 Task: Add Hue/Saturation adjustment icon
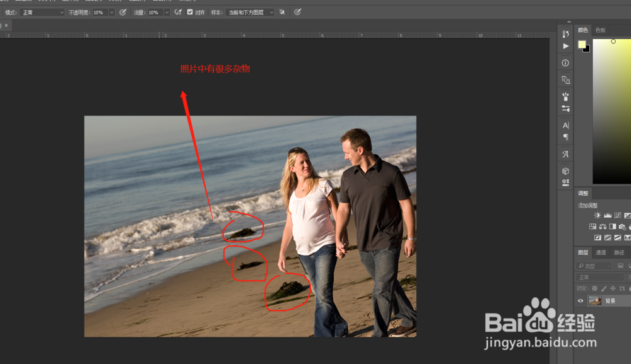coord(593,226)
